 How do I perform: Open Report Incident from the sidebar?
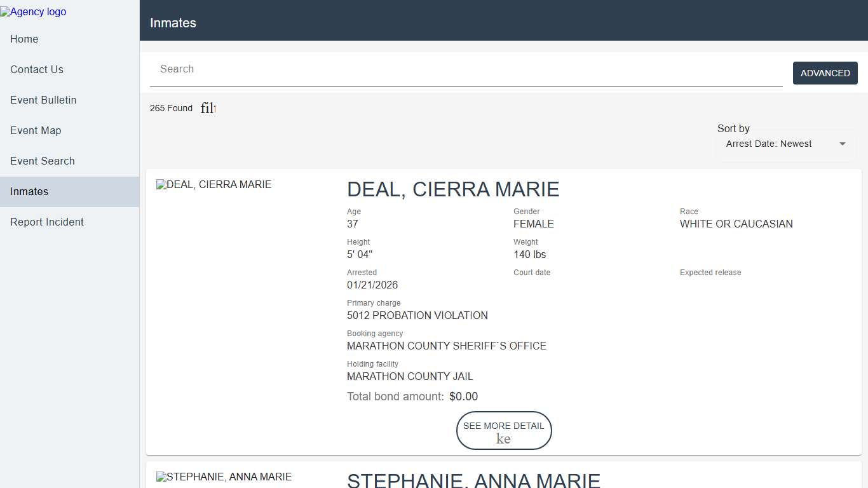[x=46, y=222]
